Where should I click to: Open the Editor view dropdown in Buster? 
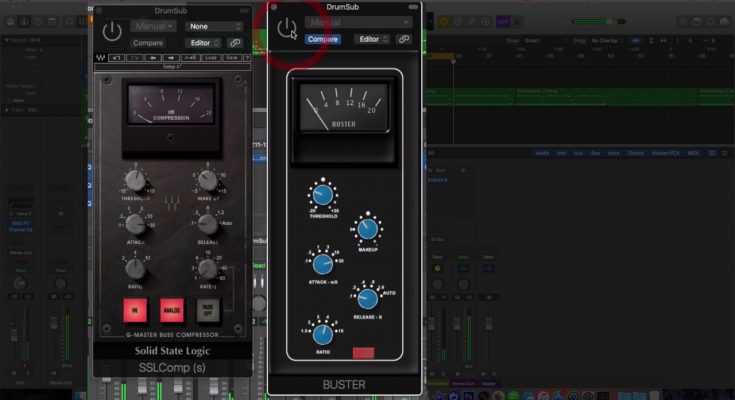[x=372, y=39]
